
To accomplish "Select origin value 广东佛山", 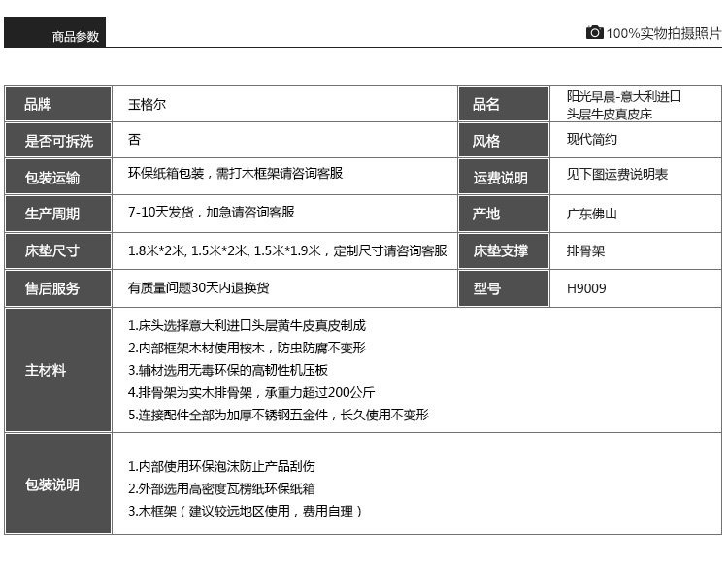I will [x=591, y=214].
